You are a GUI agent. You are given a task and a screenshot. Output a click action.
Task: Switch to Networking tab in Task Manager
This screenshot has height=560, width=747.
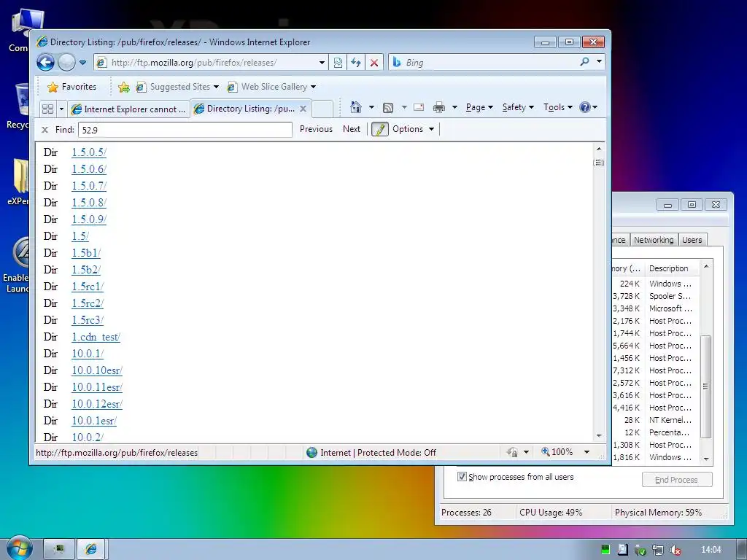click(x=654, y=240)
